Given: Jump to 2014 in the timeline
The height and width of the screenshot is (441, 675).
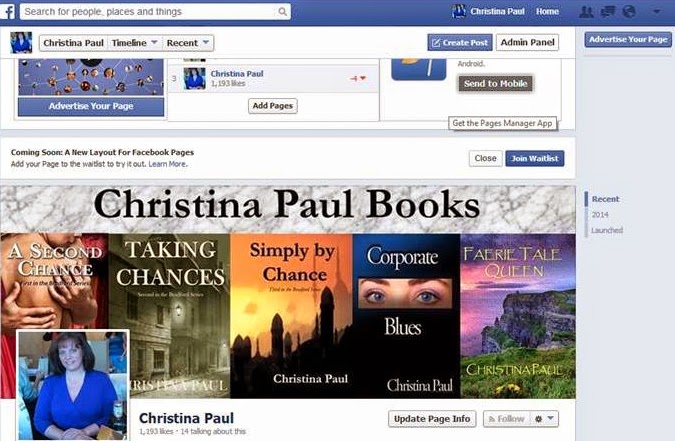Looking at the screenshot, I should coord(600,214).
